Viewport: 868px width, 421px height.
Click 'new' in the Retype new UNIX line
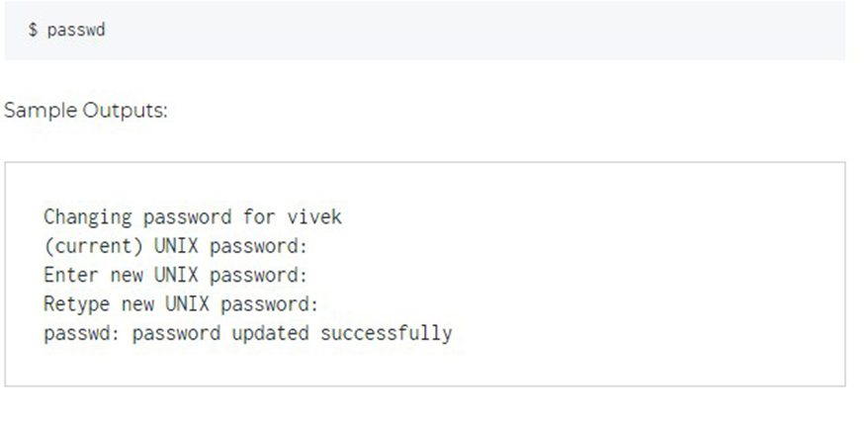136,303
